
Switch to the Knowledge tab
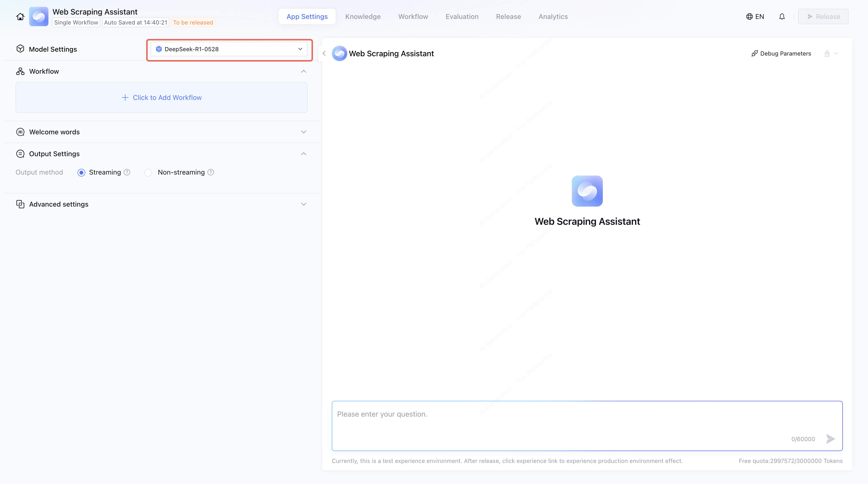pos(363,16)
